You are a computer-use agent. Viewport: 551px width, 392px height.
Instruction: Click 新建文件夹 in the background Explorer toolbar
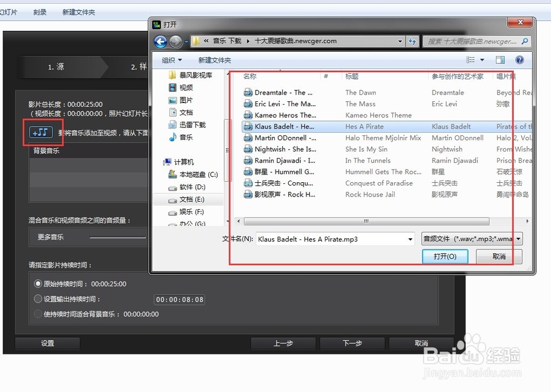coord(79,12)
